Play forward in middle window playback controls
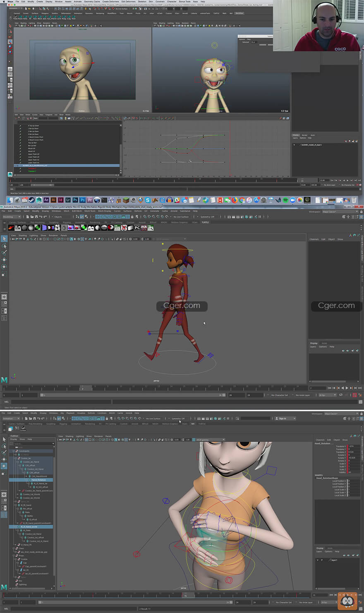 [x=347, y=388]
